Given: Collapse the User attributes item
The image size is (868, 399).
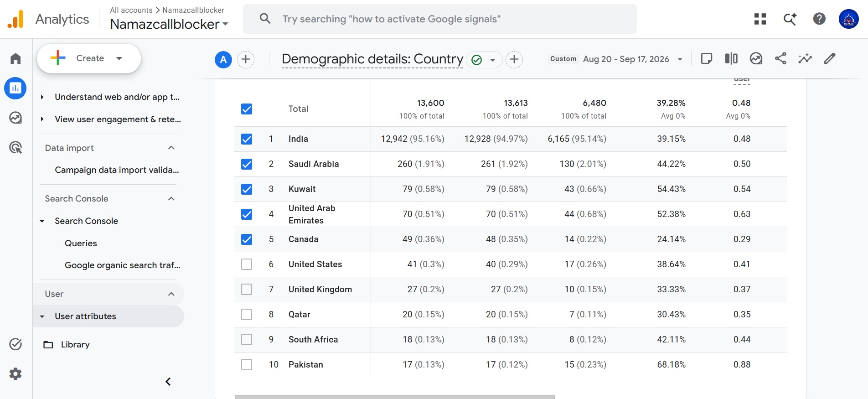Looking at the screenshot, I should tap(42, 316).
